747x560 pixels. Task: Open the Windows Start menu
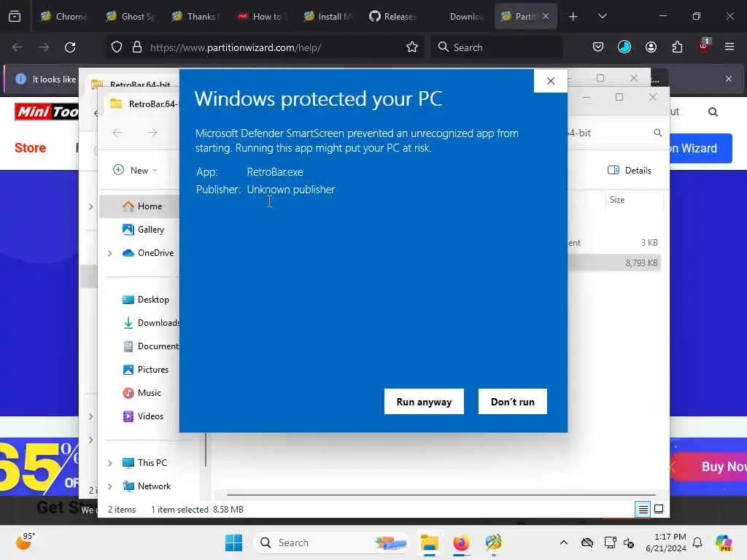point(233,542)
